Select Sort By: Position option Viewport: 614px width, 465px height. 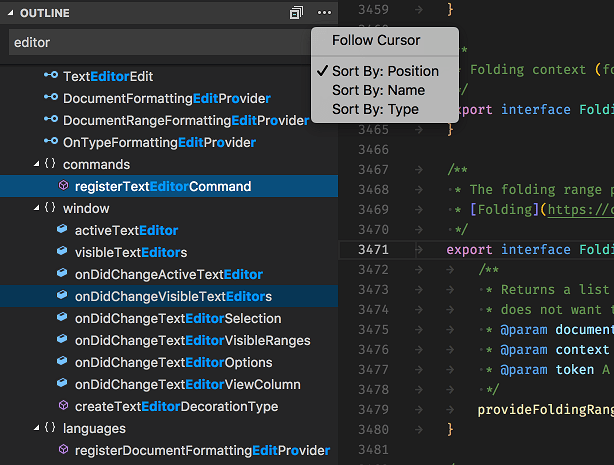click(x=385, y=71)
